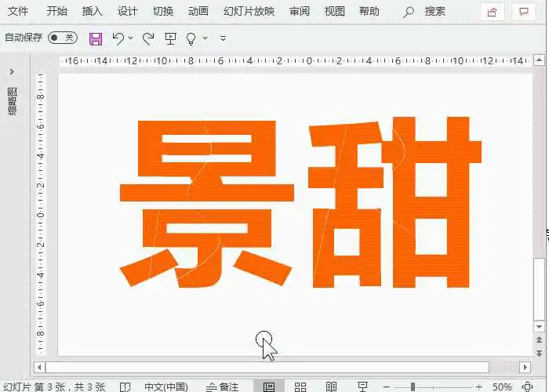Screen dimensions: 549x392
Task: Open the comments pane icon
Action: pos(524,13)
